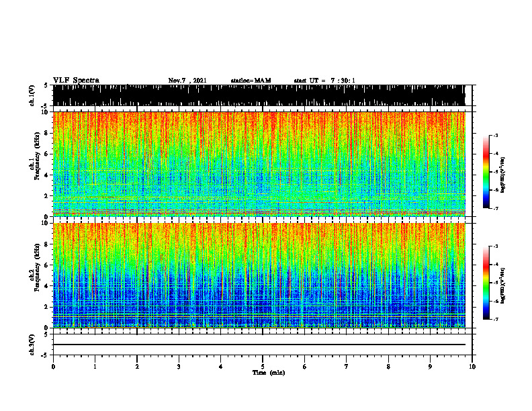Click time-axis tick label "3"
Viewport: 532px width, 411px height.
179,367
